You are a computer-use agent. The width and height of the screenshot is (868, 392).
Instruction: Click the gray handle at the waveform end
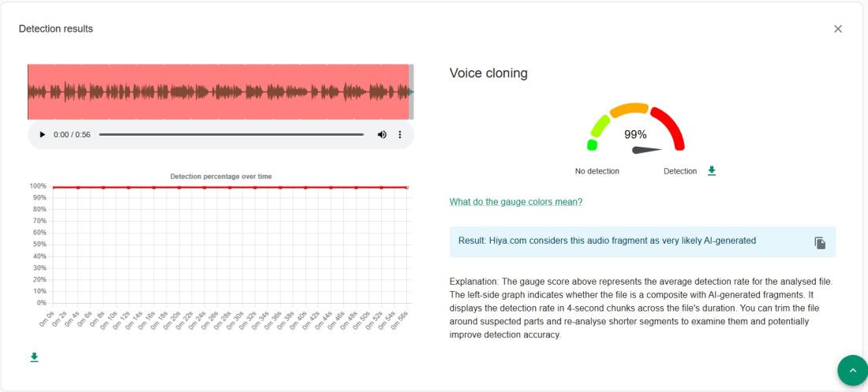click(411, 91)
